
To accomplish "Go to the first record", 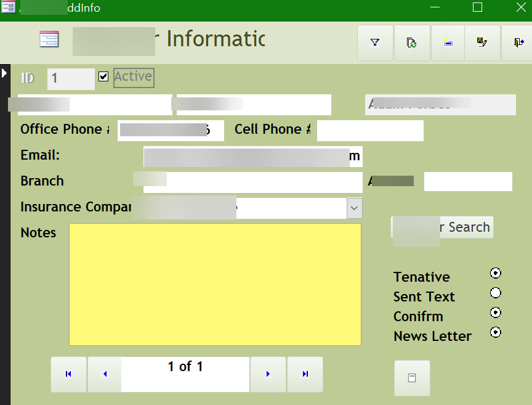I will point(68,374).
